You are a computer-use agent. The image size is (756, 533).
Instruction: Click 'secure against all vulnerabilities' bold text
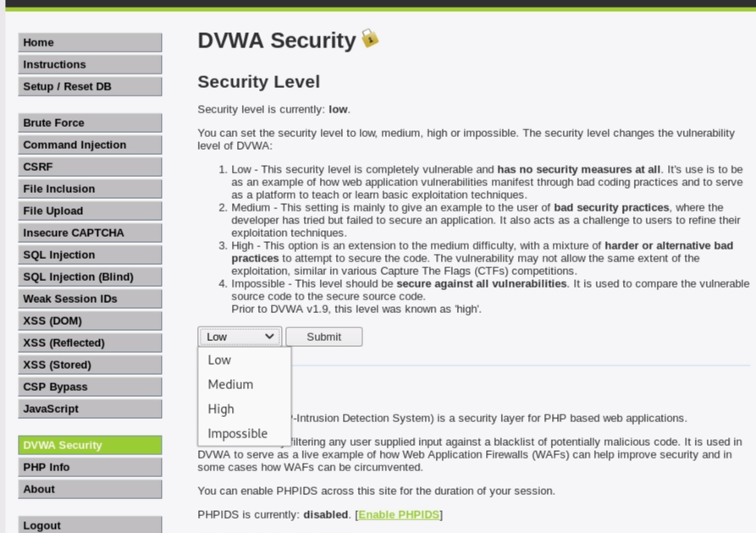click(x=481, y=284)
